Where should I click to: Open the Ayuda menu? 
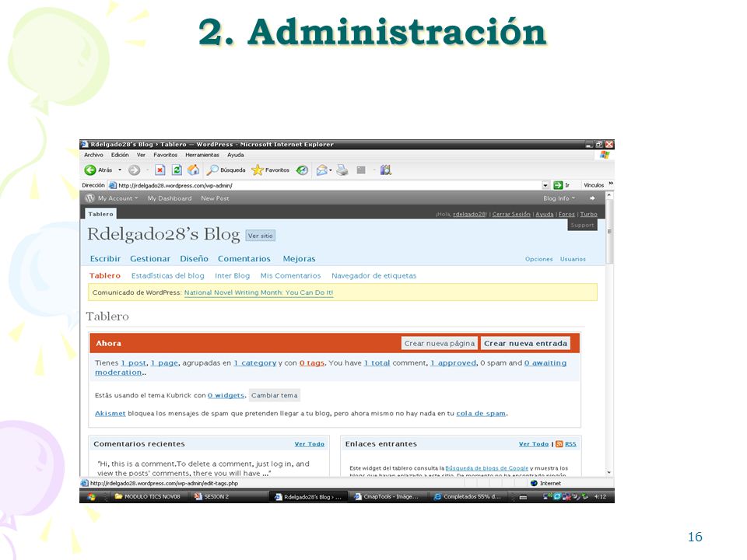tap(235, 155)
